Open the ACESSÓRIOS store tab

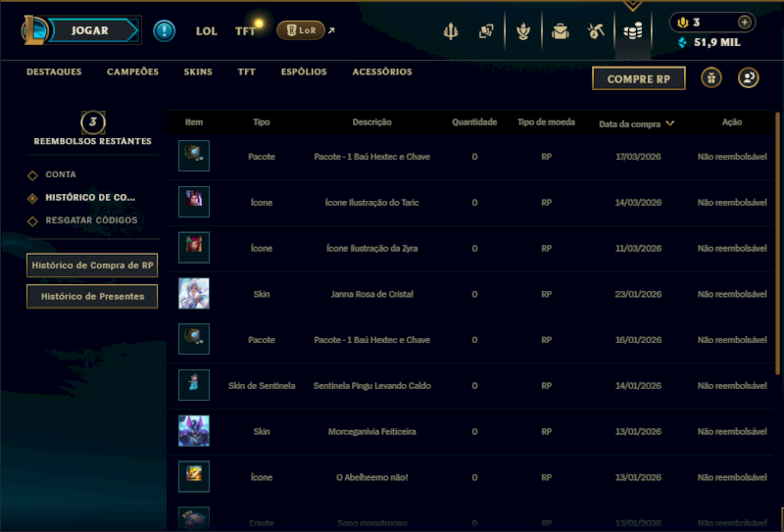pos(382,72)
